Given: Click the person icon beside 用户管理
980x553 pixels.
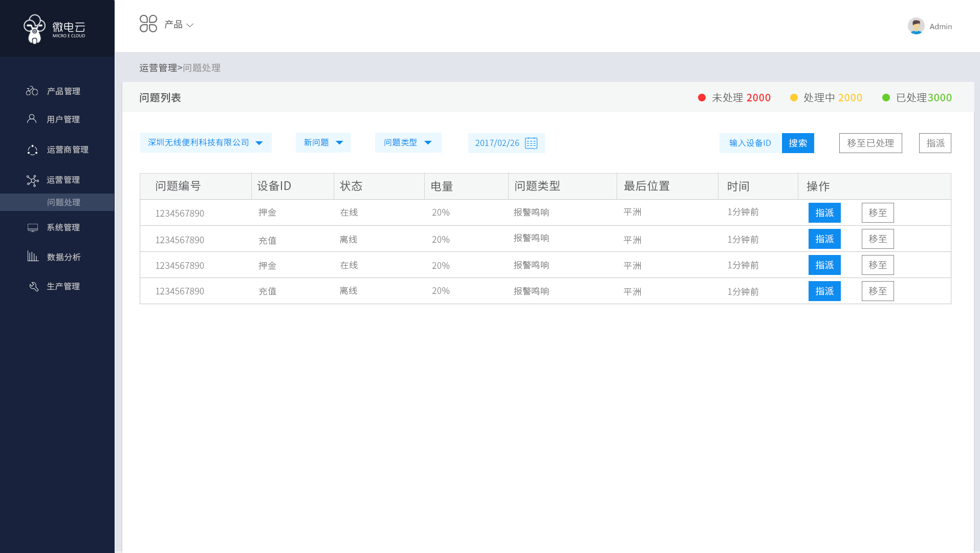Looking at the screenshot, I should [32, 119].
